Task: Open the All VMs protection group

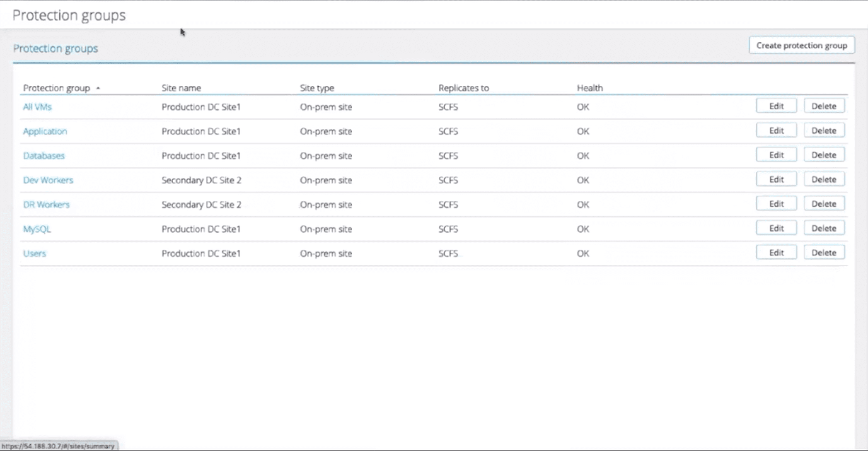Action: (x=37, y=107)
